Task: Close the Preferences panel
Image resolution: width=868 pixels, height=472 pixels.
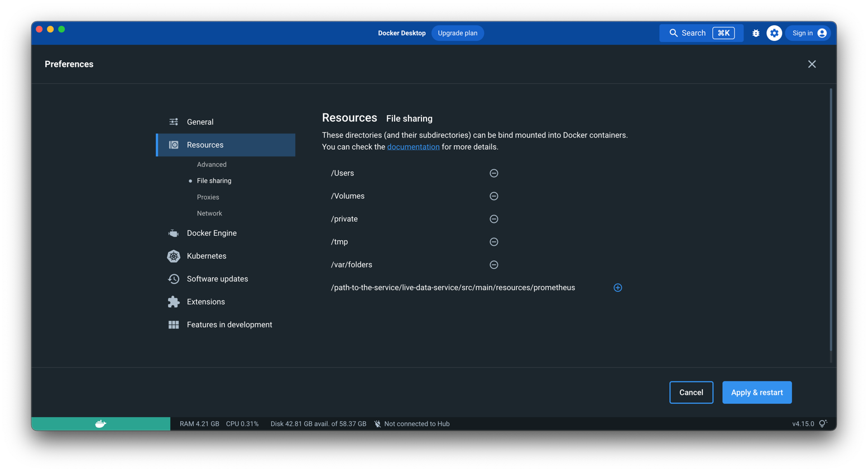Action: (812, 64)
